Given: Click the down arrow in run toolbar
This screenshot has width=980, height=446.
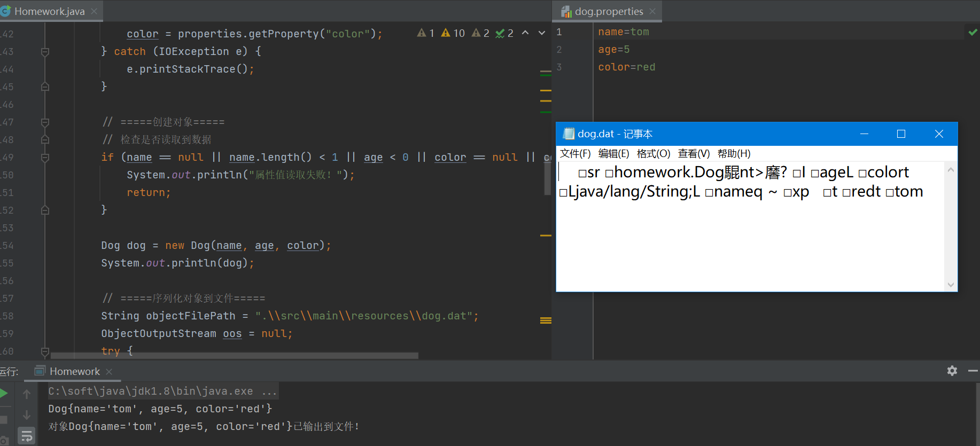Looking at the screenshot, I should pyautogui.click(x=27, y=415).
